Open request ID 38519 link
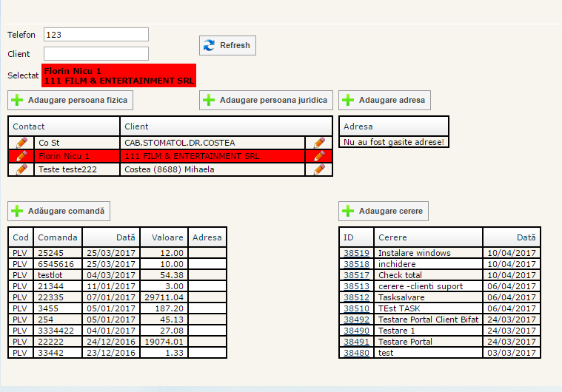This screenshot has width=562, height=392. tap(356, 253)
